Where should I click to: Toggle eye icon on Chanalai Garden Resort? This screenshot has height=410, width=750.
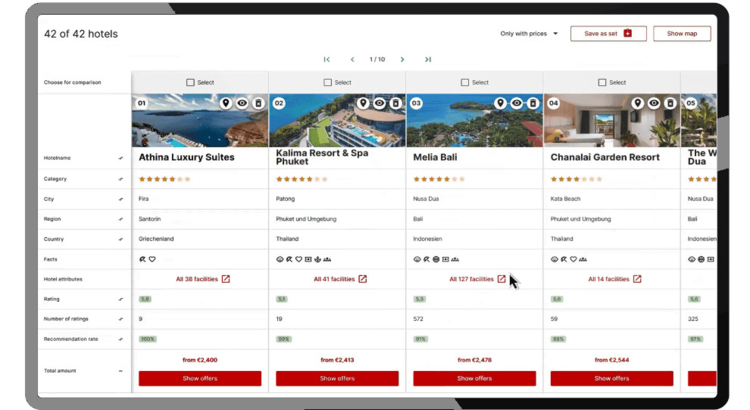tap(654, 103)
